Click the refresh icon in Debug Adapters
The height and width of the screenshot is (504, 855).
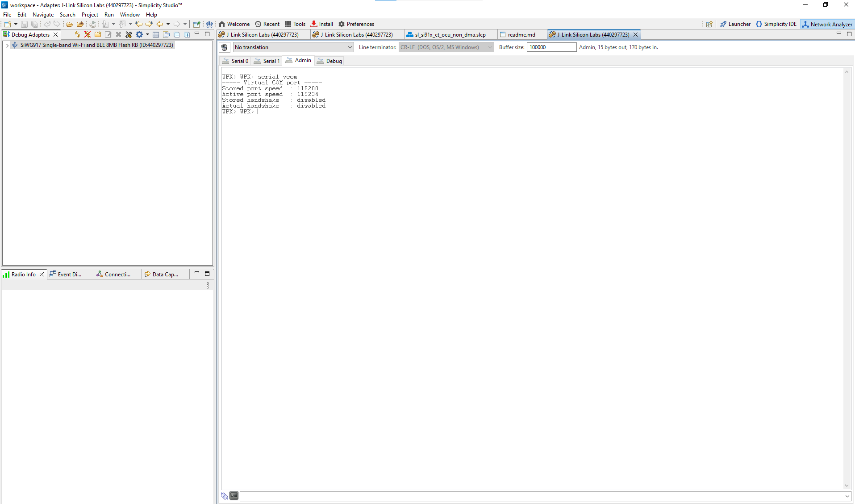[77, 34]
